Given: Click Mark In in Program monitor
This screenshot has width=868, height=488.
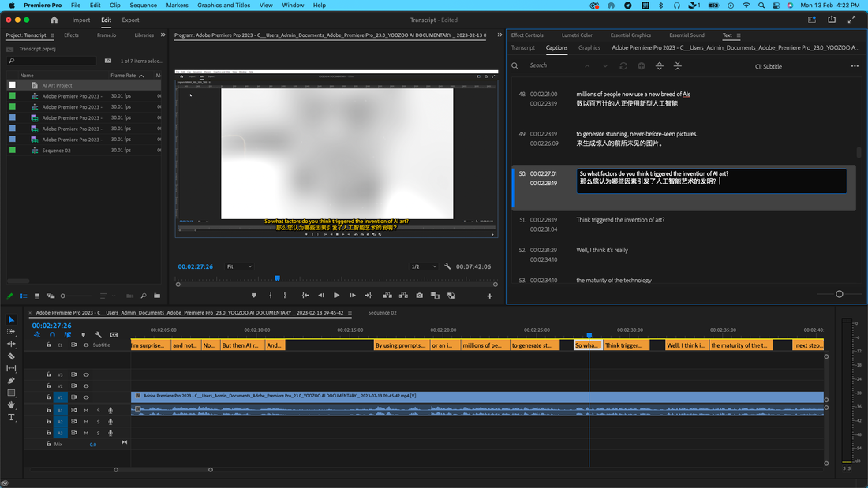Looking at the screenshot, I should 271,296.
